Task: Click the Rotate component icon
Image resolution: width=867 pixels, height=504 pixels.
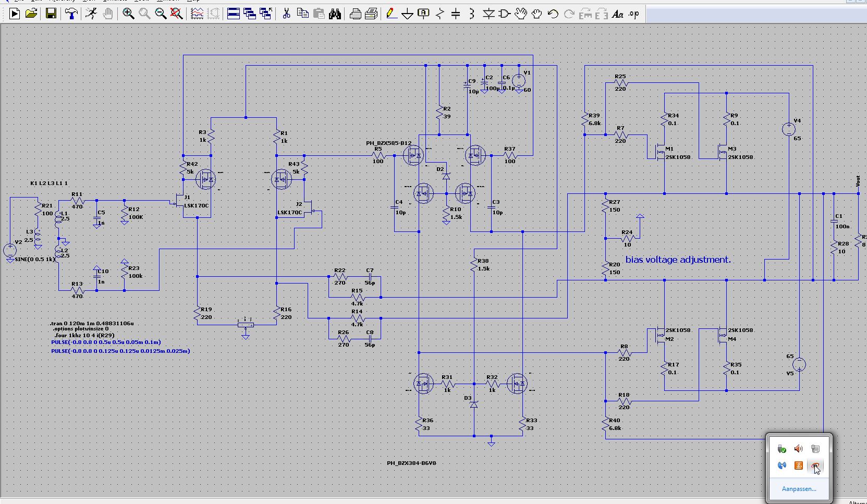Action: pyautogui.click(x=585, y=14)
